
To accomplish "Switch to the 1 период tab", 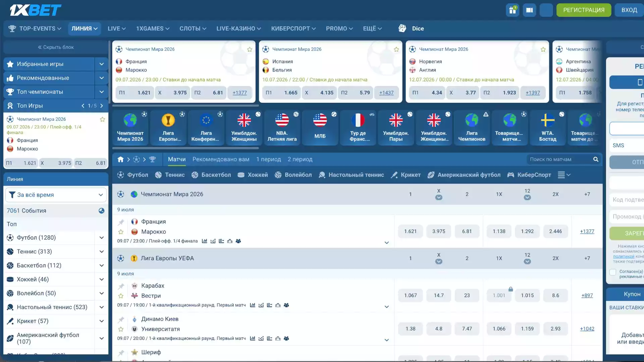I will click(x=268, y=159).
